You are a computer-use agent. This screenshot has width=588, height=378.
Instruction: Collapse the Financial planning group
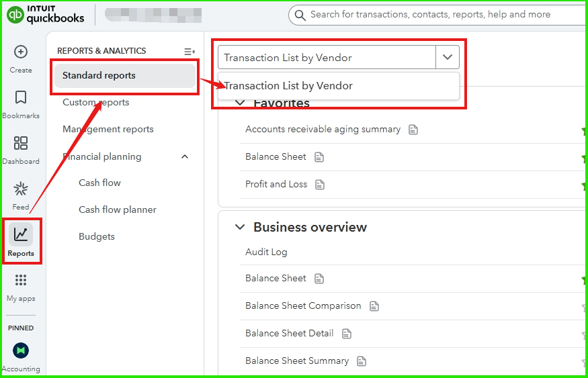click(x=185, y=156)
